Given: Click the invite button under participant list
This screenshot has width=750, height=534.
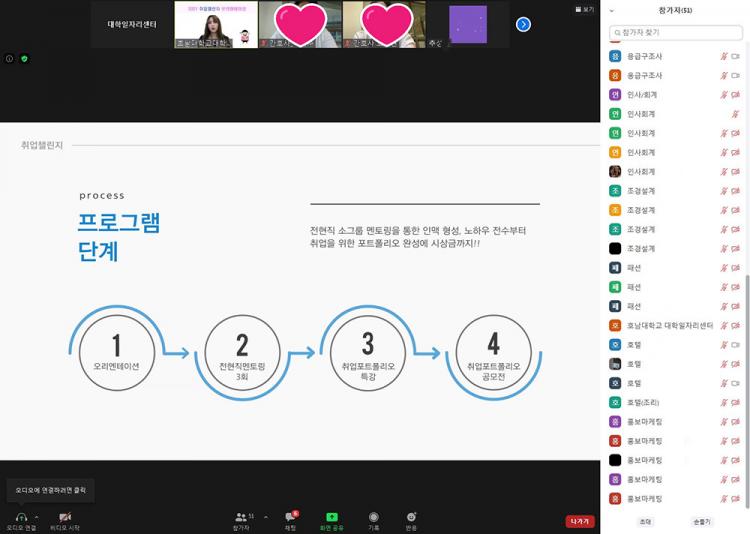Looking at the screenshot, I should click(x=645, y=521).
